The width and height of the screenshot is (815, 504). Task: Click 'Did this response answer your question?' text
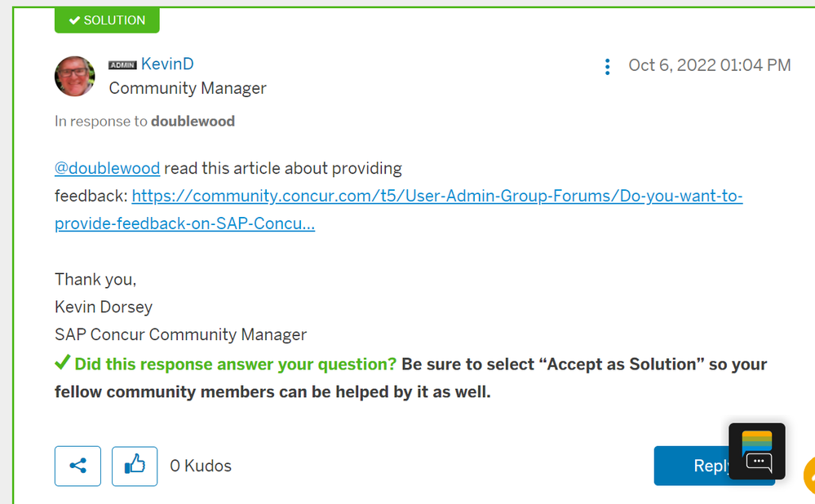236,365
